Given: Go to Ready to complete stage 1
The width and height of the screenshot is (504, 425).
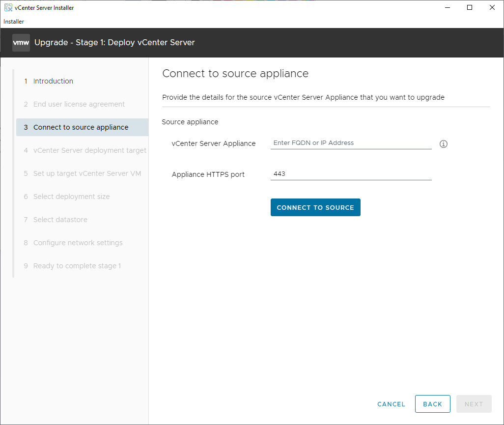Looking at the screenshot, I should tap(77, 266).
